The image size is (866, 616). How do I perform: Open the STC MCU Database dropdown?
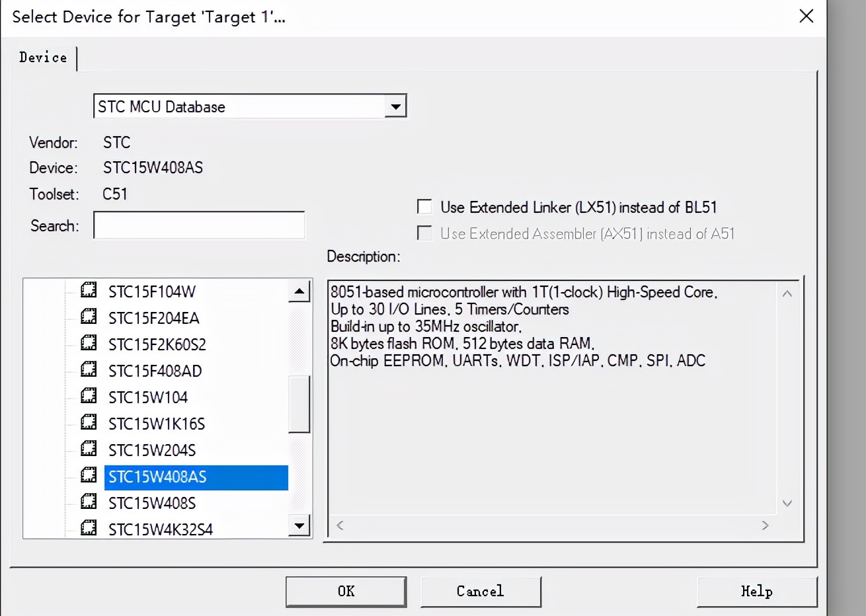point(395,106)
